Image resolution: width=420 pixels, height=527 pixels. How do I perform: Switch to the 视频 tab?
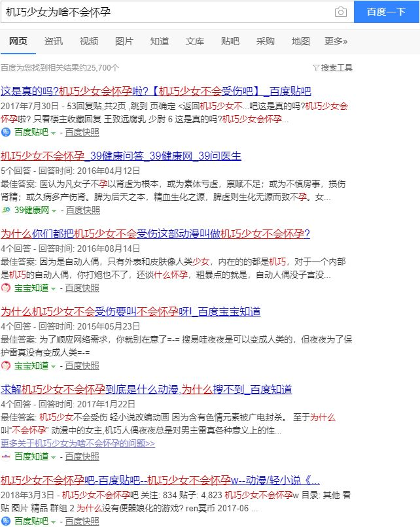click(x=89, y=41)
